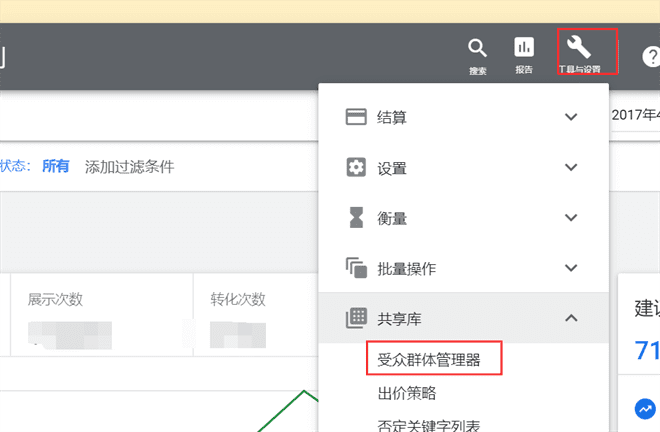Collapse the 共享库 section chevron
The width and height of the screenshot is (660, 432).
pos(571,318)
